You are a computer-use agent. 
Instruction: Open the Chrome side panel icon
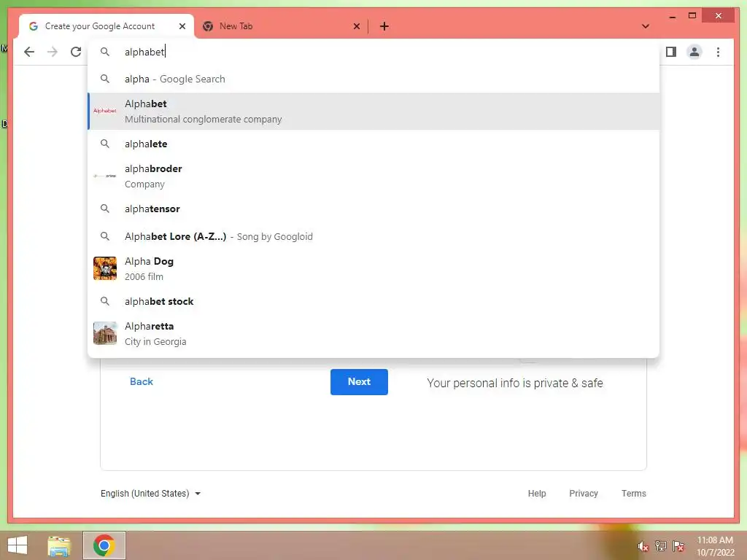[671, 52]
